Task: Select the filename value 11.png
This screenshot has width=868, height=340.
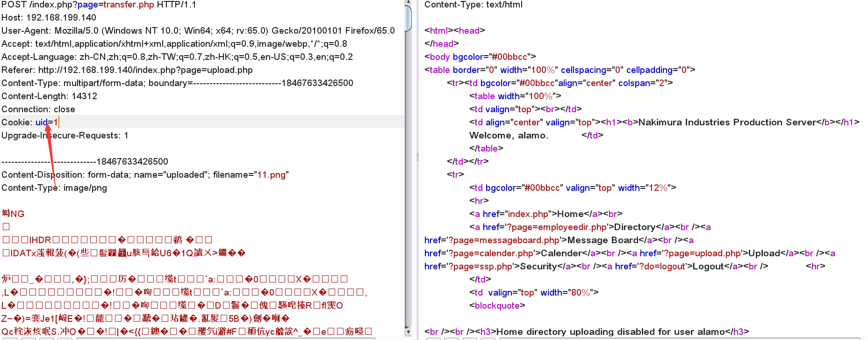Action: 271,175
